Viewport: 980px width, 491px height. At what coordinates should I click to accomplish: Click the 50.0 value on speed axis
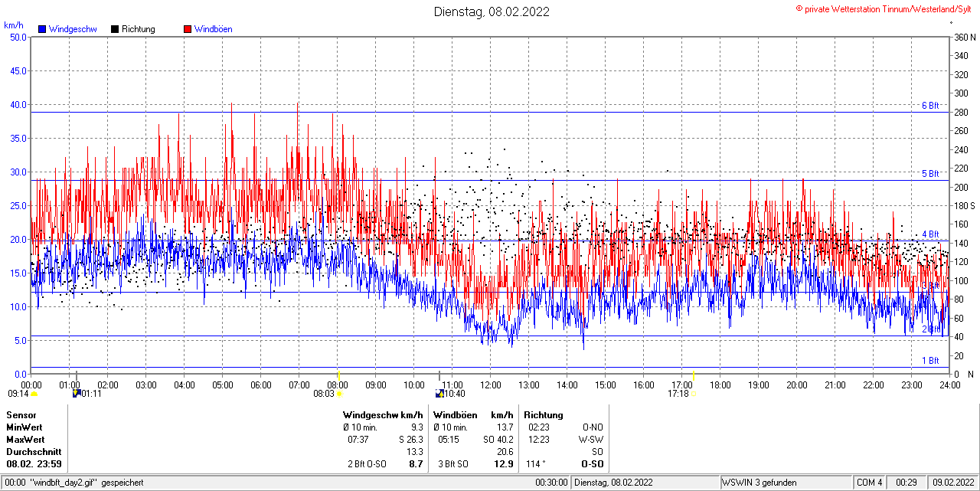tap(18, 37)
